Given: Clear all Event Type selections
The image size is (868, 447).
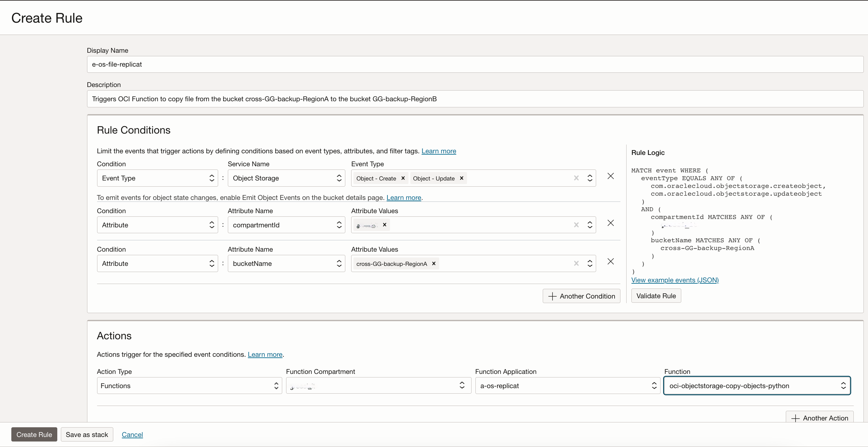Looking at the screenshot, I should click(576, 178).
